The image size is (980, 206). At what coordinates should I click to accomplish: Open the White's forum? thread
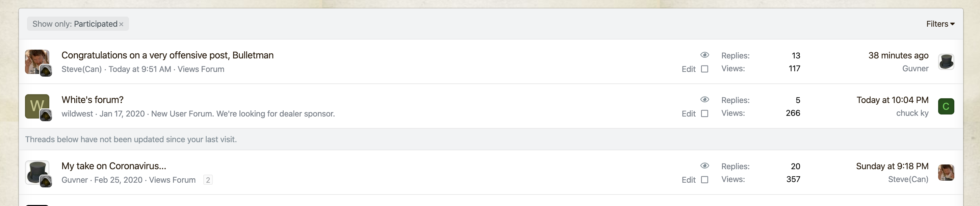(x=93, y=100)
